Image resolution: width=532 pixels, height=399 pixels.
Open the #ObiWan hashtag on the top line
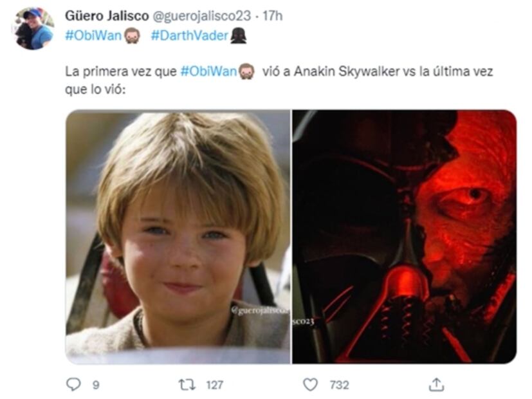(93, 35)
